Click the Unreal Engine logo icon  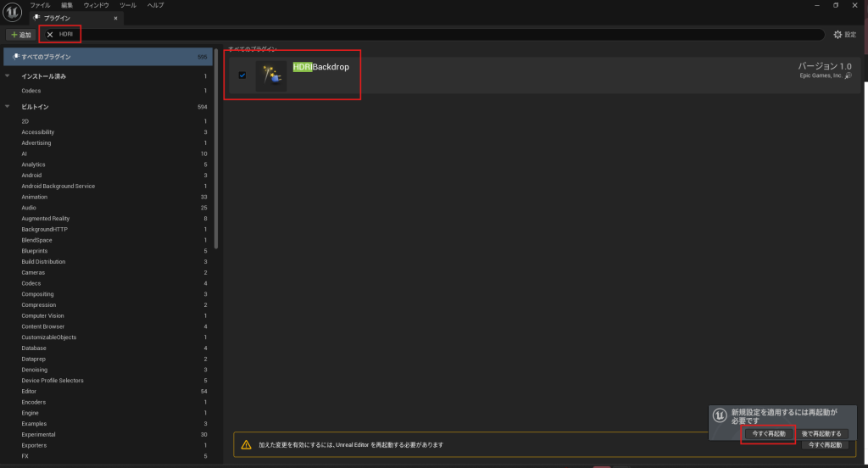pyautogui.click(x=13, y=11)
